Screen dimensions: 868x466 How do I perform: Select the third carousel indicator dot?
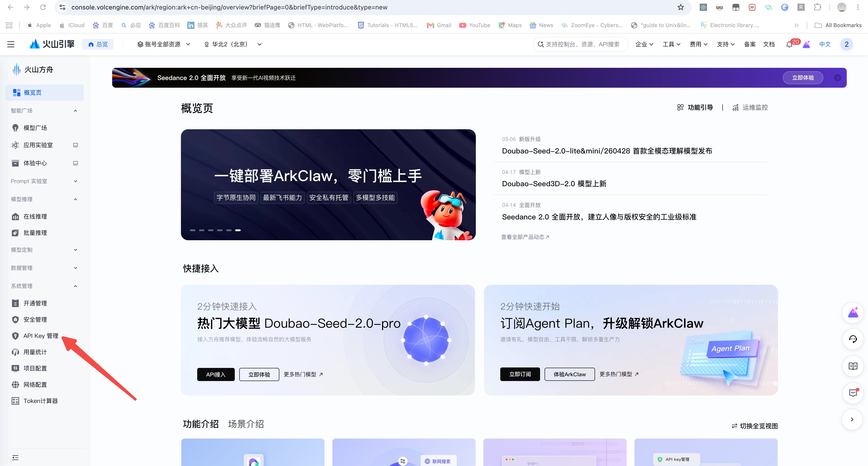coord(211,230)
